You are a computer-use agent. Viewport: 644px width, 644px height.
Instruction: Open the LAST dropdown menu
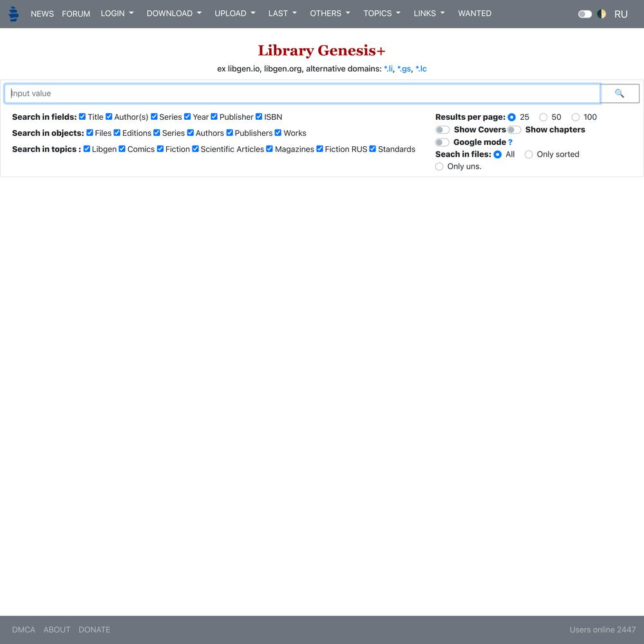coord(282,14)
